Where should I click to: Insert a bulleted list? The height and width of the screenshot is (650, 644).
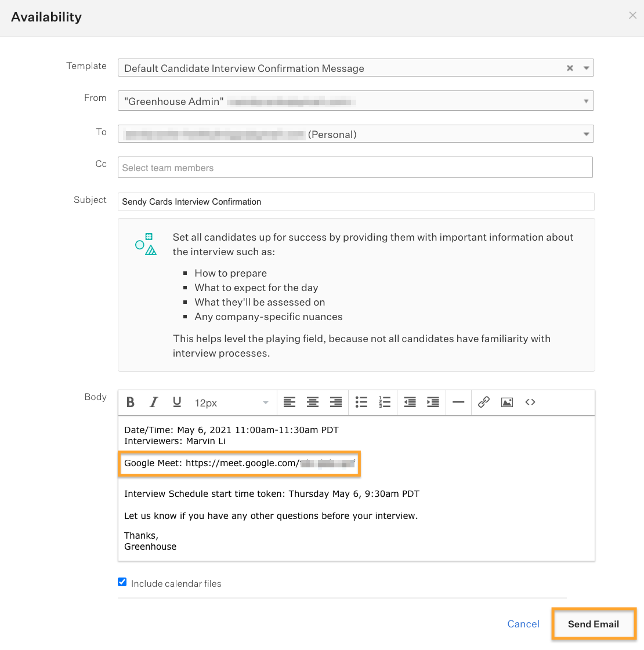361,402
